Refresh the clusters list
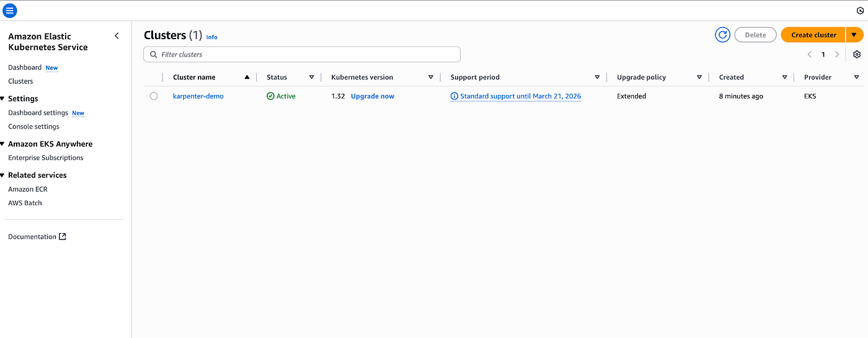The width and height of the screenshot is (868, 338). pyautogui.click(x=722, y=35)
